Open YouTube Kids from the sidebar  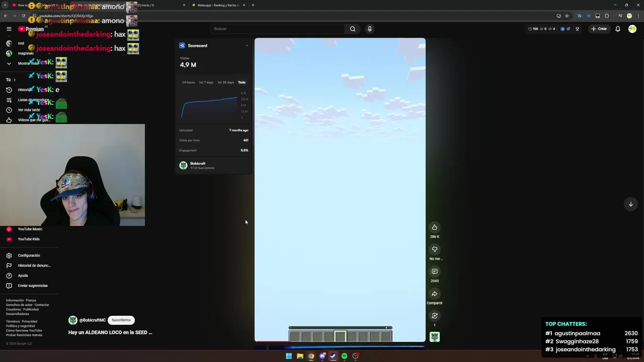tap(28, 239)
